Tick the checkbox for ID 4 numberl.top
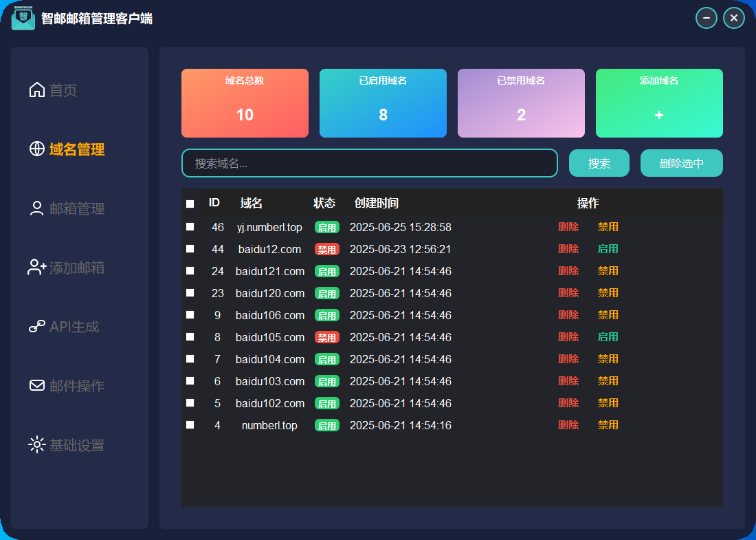Viewport: 756px width, 540px height. 190,425
